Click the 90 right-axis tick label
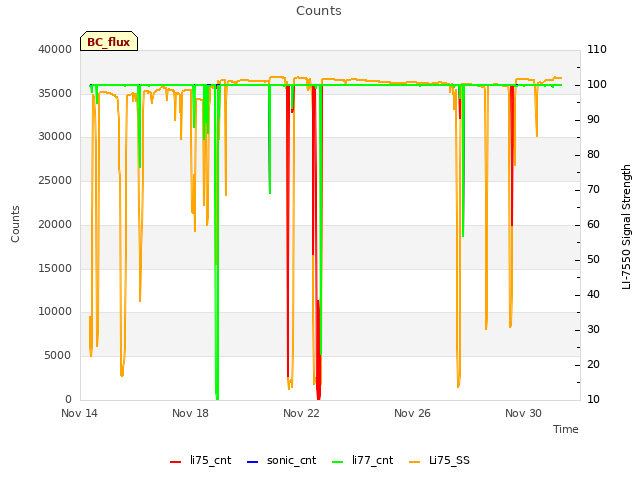Image resolution: width=640 pixels, height=480 pixels. pyautogui.click(x=593, y=120)
